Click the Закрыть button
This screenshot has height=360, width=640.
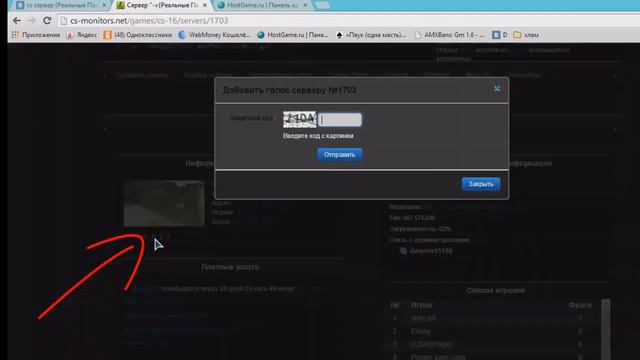coord(481,184)
